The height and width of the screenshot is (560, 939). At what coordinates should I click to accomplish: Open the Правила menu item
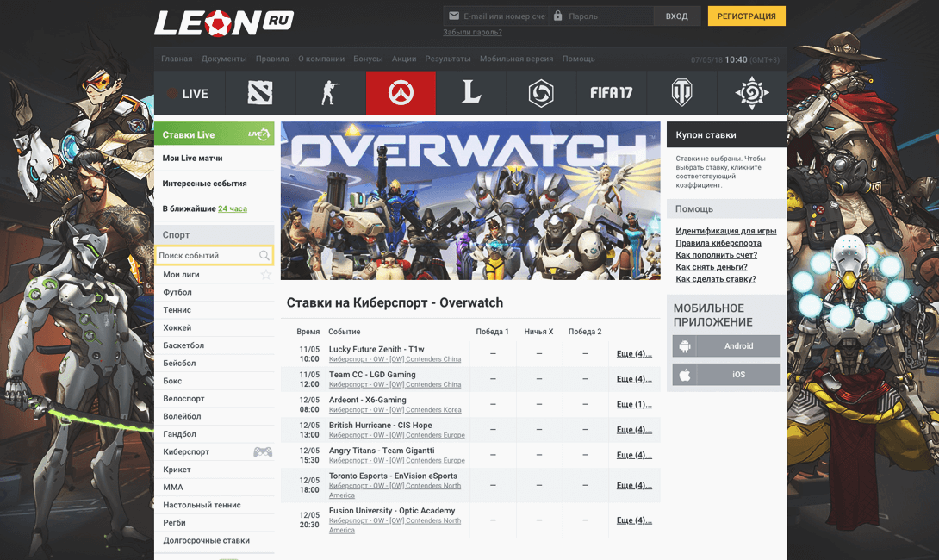click(272, 59)
